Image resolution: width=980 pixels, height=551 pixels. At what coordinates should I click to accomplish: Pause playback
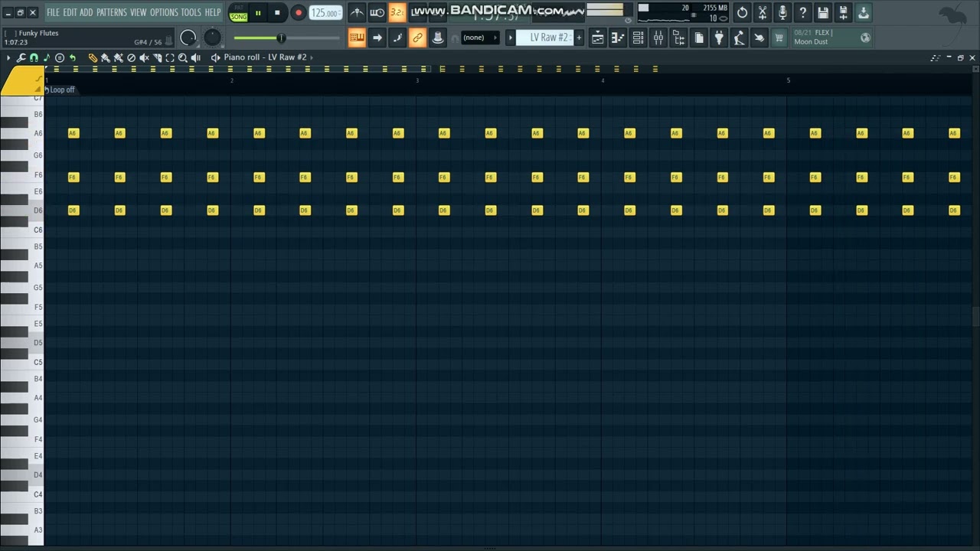point(258,12)
